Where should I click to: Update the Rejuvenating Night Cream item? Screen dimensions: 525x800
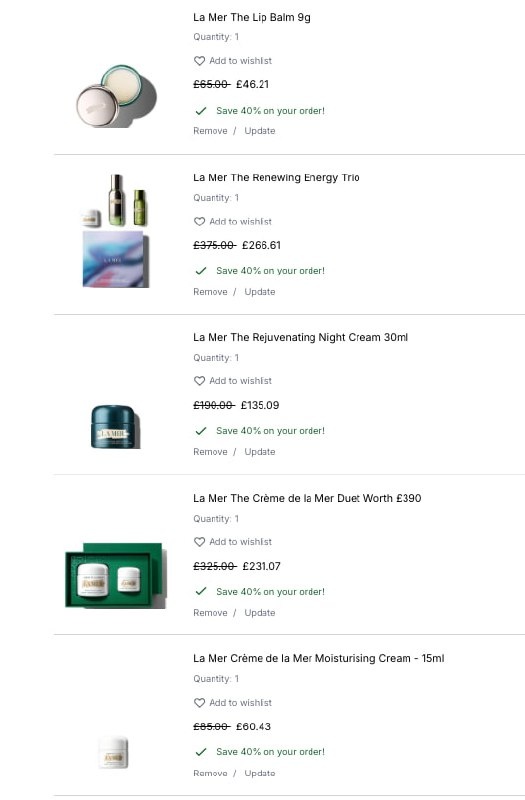click(260, 452)
